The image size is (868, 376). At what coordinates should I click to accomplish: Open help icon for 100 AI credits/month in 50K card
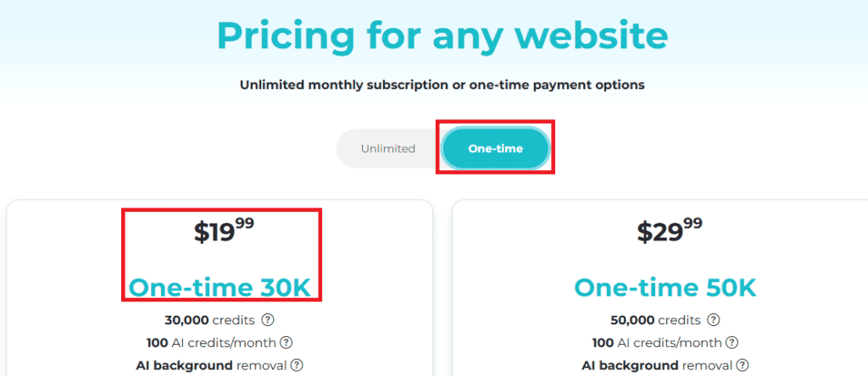tap(732, 343)
